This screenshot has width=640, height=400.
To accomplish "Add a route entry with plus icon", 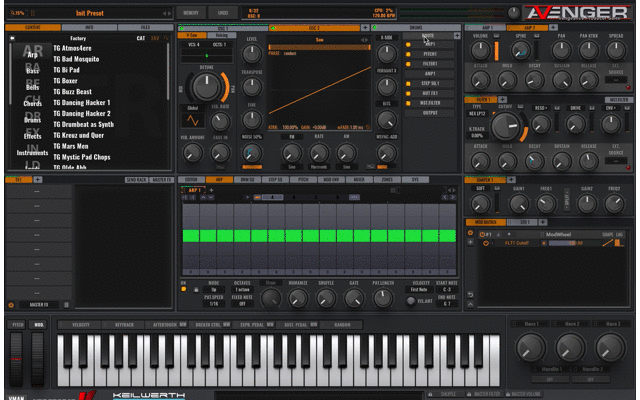I will coord(457,36).
